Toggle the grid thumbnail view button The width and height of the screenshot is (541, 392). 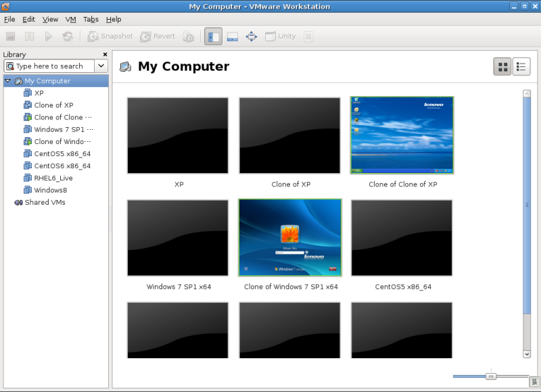coord(502,66)
